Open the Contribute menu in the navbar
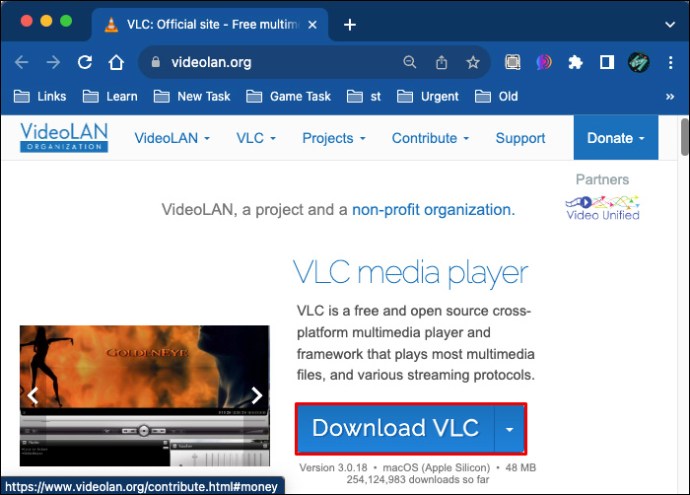Screen dimensions: 690x495 [x=431, y=138]
